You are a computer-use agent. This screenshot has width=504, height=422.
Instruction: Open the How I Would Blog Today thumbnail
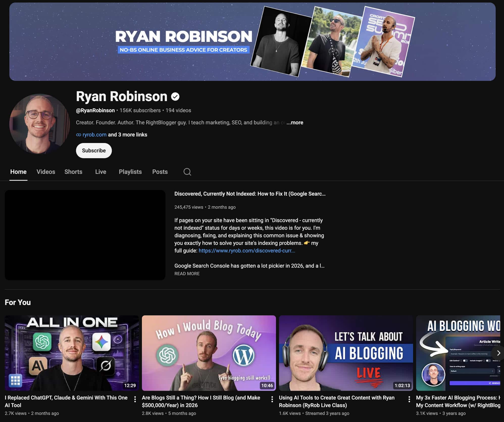[x=209, y=353]
